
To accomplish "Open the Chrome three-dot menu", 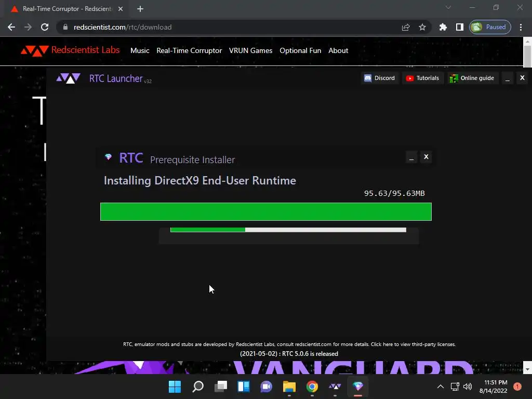I will pos(521,27).
